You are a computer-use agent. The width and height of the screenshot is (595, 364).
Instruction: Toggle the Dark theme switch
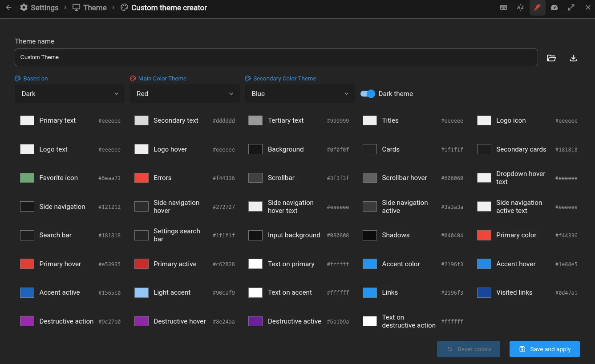pyautogui.click(x=368, y=94)
